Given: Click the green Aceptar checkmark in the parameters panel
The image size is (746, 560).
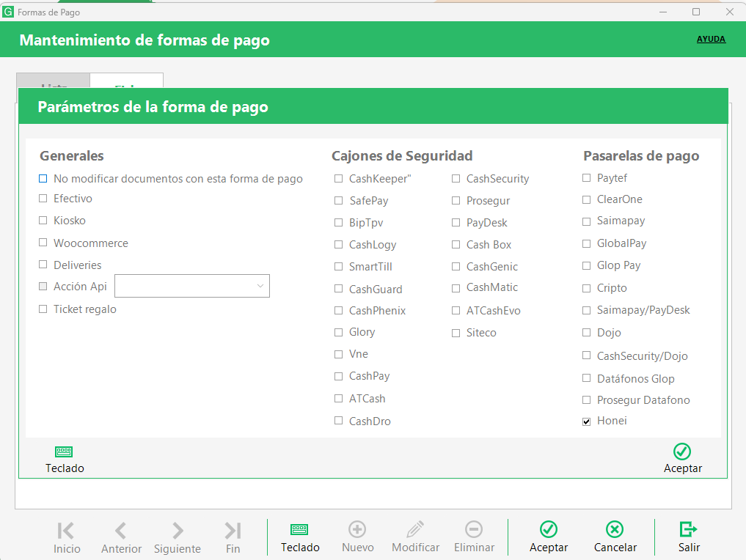Looking at the screenshot, I should click(x=682, y=452).
